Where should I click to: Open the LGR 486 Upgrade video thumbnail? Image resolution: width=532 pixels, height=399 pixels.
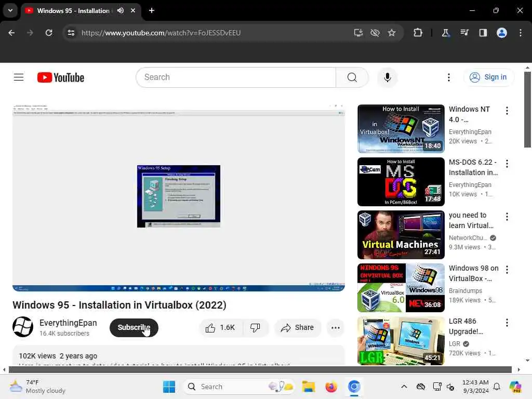(401, 341)
